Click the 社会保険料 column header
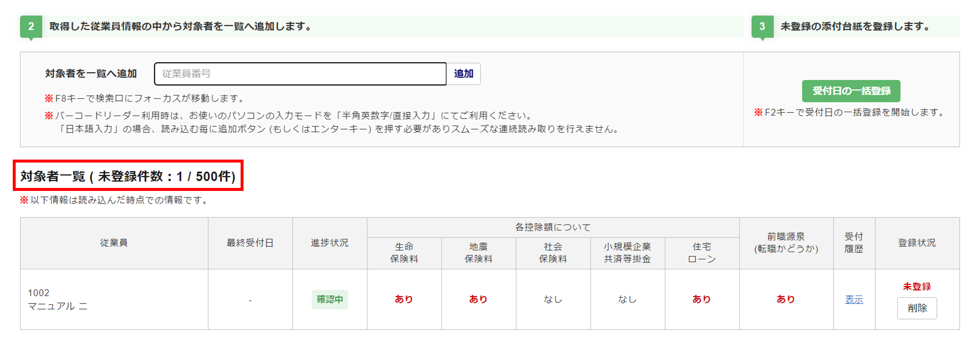Viewport: 980px width, 351px height. pyautogui.click(x=553, y=253)
